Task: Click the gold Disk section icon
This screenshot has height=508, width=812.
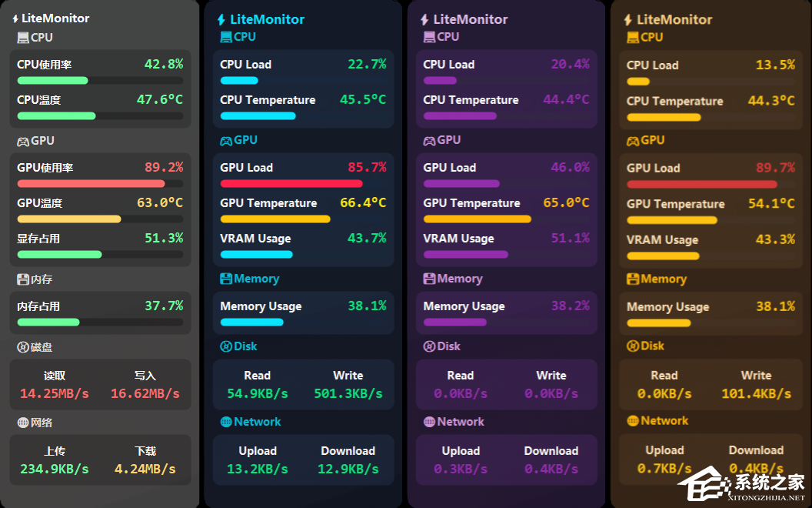Action: click(633, 346)
